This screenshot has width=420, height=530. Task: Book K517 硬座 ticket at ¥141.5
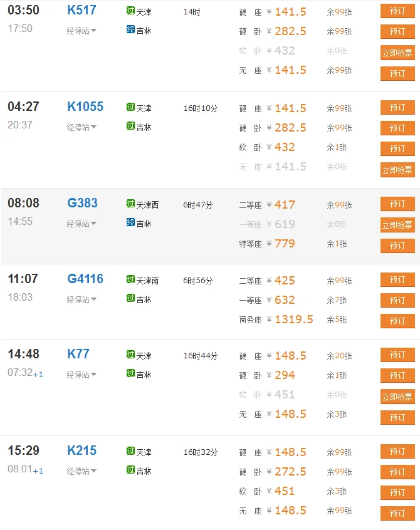tap(397, 11)
